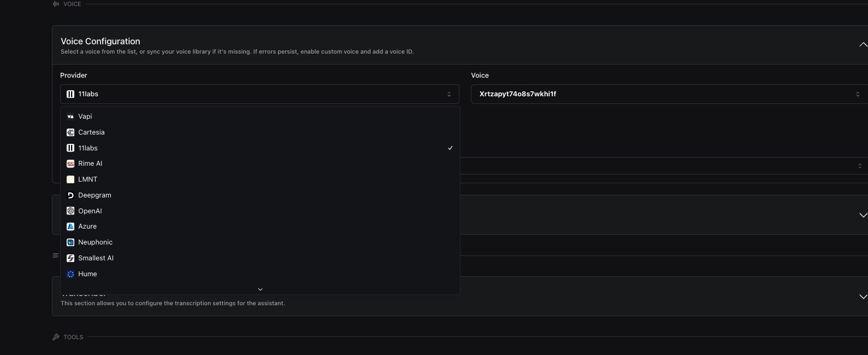Click the Neuphonic logo icon

click(x=70, y=242)
